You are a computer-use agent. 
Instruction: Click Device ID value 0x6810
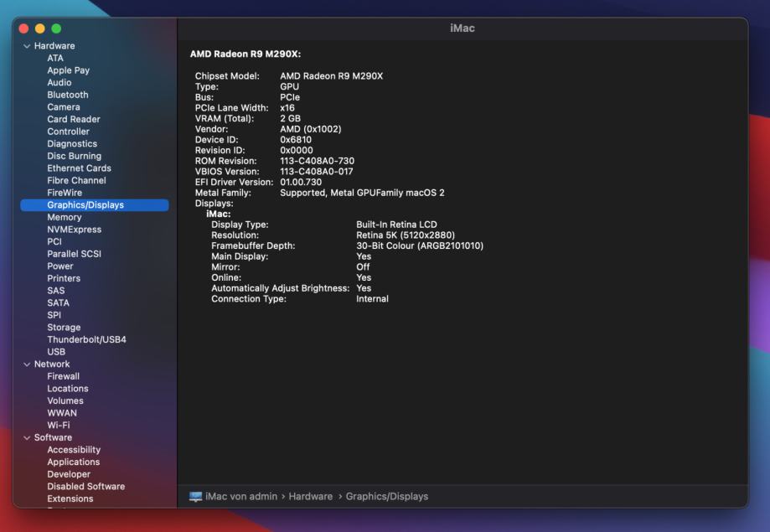(296, 140)
